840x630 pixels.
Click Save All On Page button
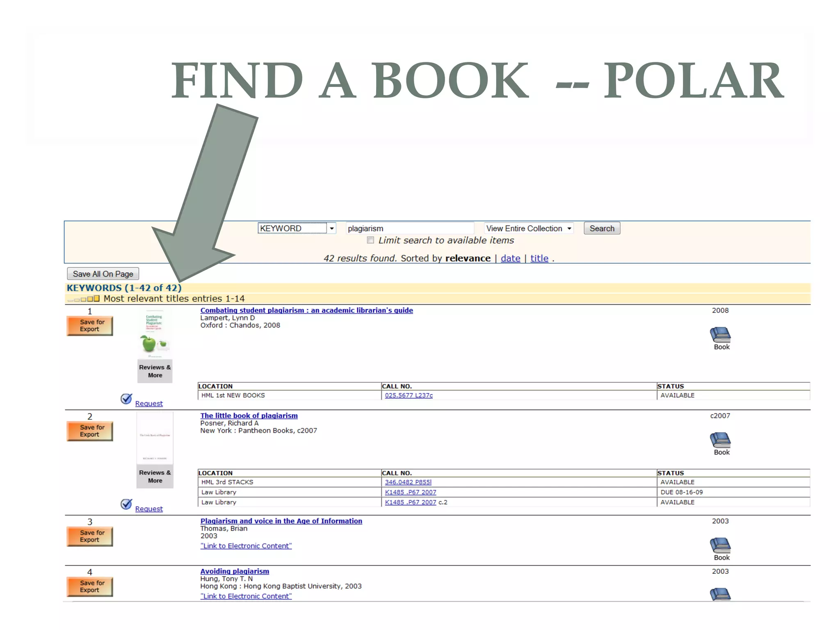pyautogui.click(x=103, y=274)
